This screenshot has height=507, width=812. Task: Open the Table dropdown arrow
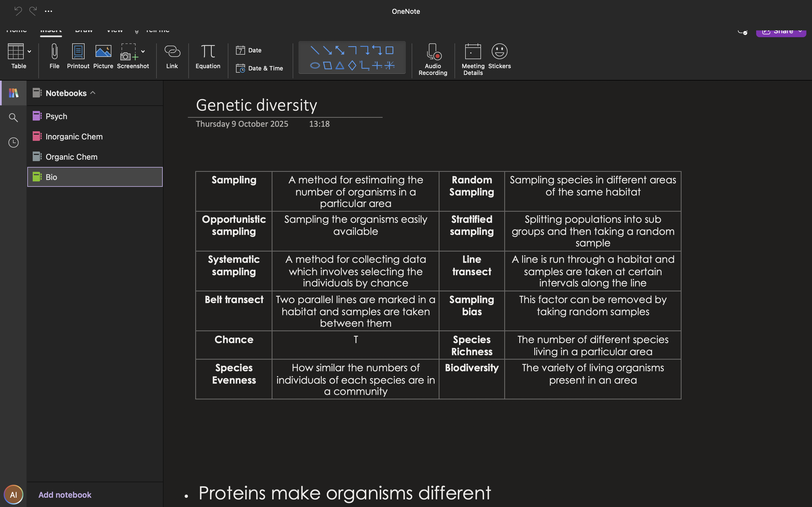tap(30, 52)
